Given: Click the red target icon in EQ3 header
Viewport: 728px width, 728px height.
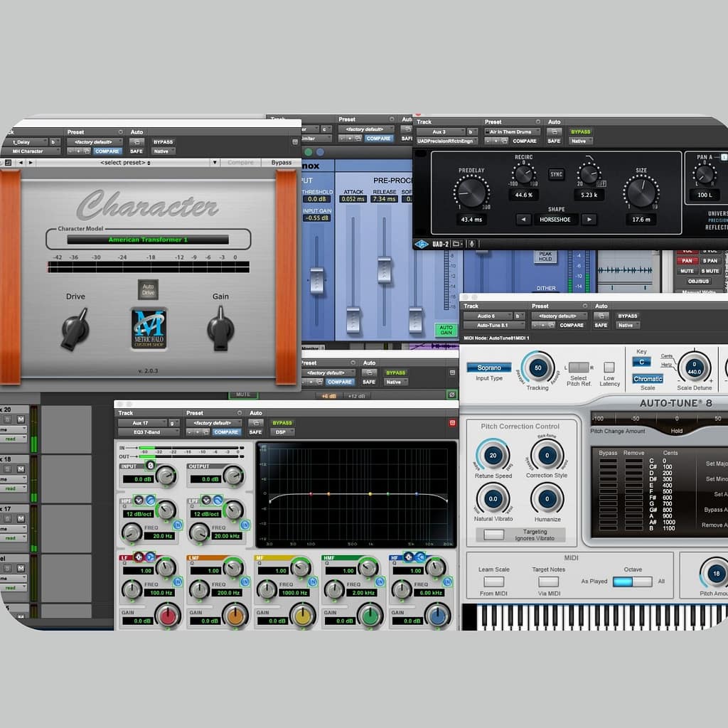Looking at the screenshot, I should [452, 423].
